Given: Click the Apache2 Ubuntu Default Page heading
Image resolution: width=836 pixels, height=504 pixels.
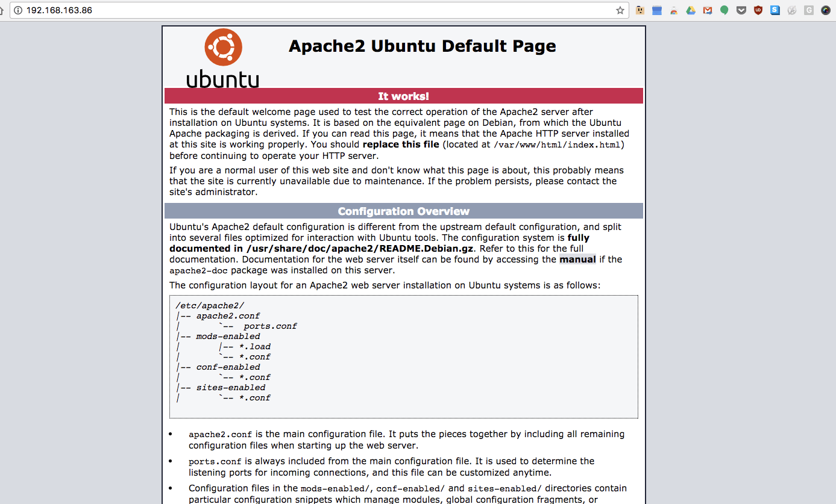Looking at the screenshot, I should click(x=422, y=46).
